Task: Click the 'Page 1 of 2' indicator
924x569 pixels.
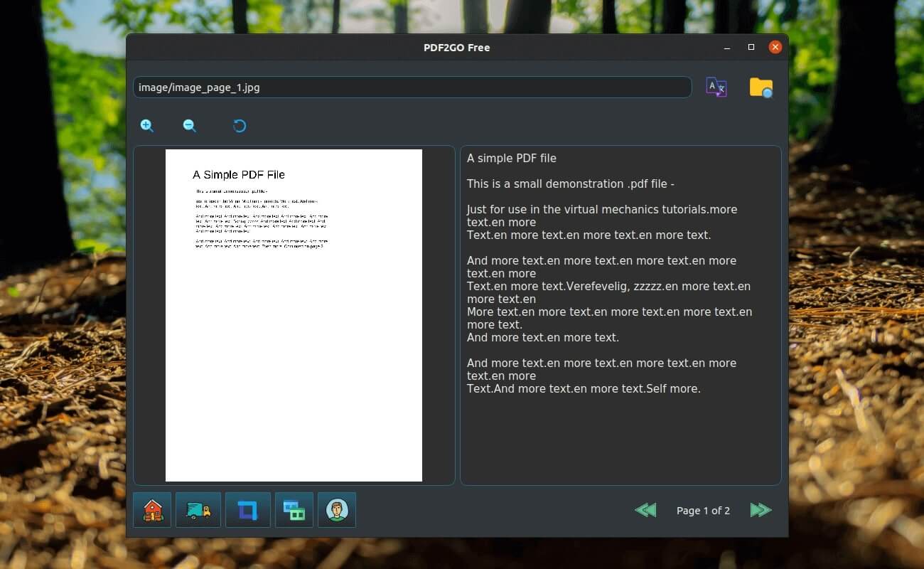Action: coord(703,511)
